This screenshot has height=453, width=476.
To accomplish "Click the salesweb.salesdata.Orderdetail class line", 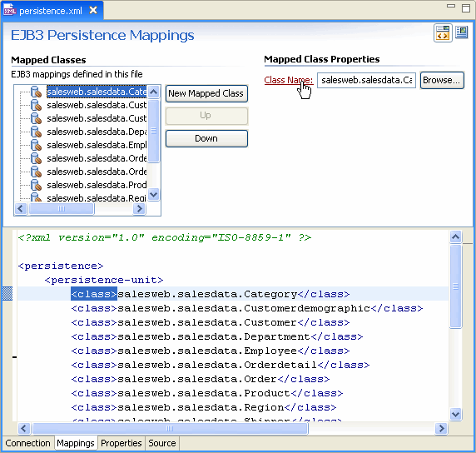I will point(220,365).
